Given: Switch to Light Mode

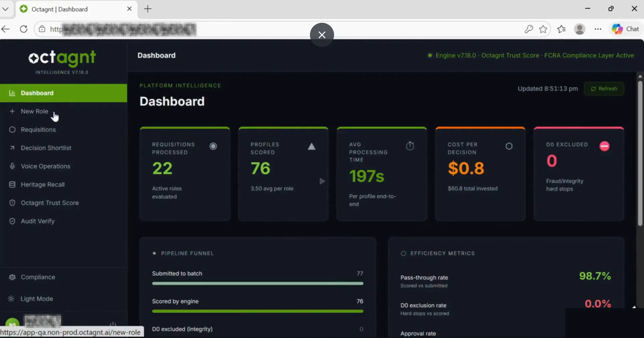Looking at the screenshot, I should click(x=63, y=299).
